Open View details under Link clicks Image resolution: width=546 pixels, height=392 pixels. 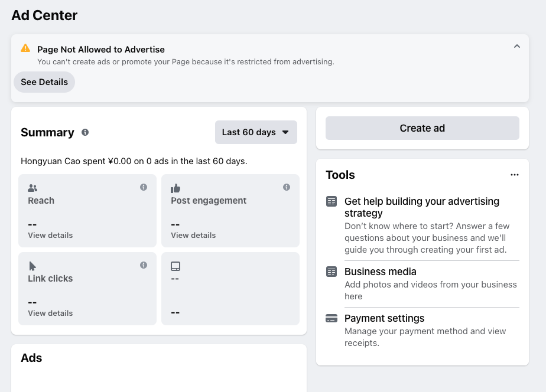[x=50, y=313]
